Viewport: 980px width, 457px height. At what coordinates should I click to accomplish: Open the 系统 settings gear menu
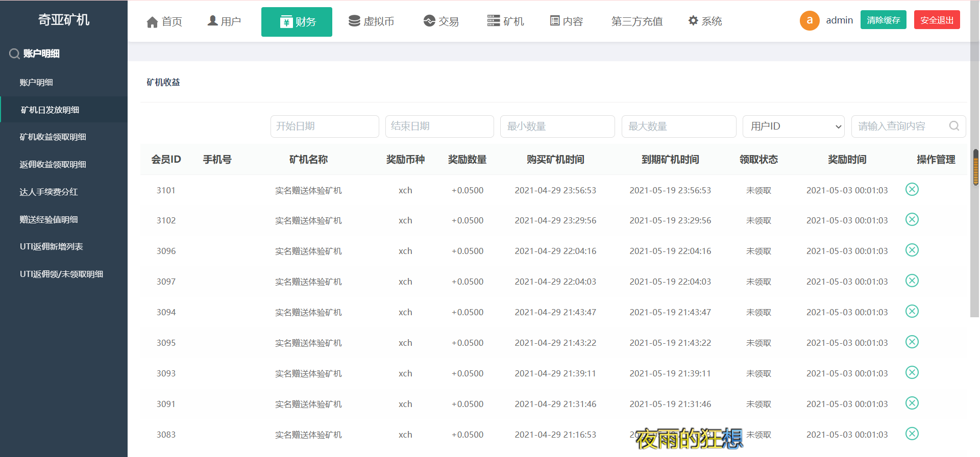[705, 21]
